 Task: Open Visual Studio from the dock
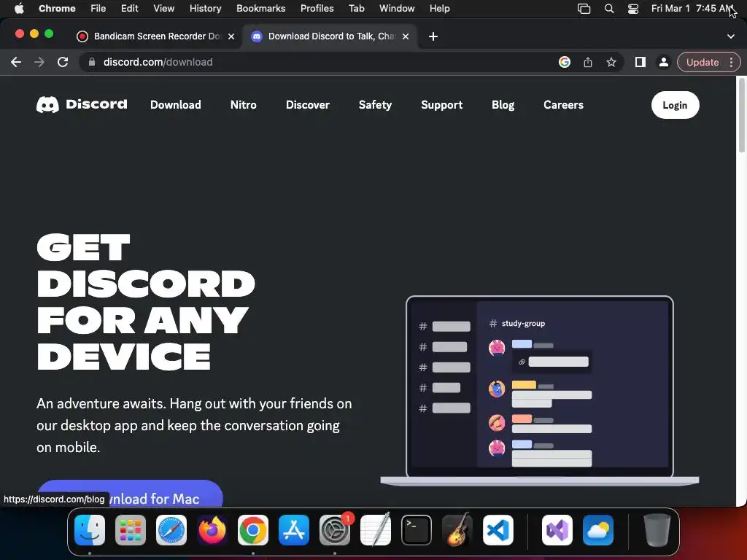click(557, 530)
